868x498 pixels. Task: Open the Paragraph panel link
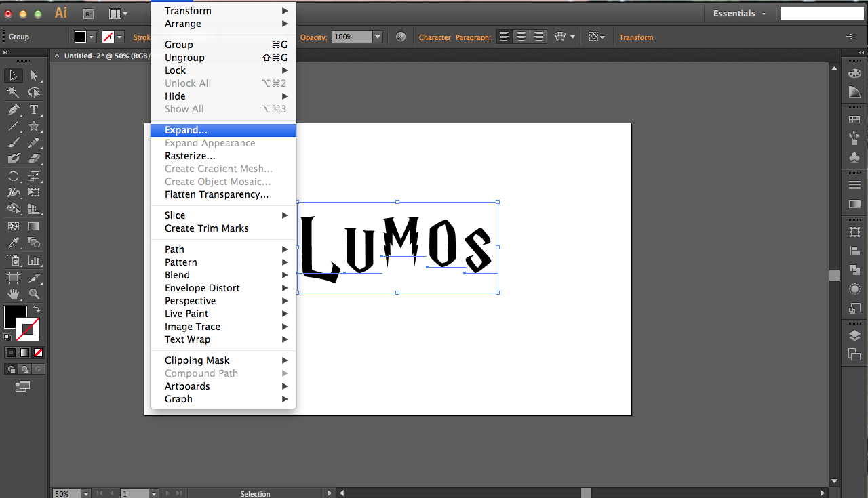473,37
